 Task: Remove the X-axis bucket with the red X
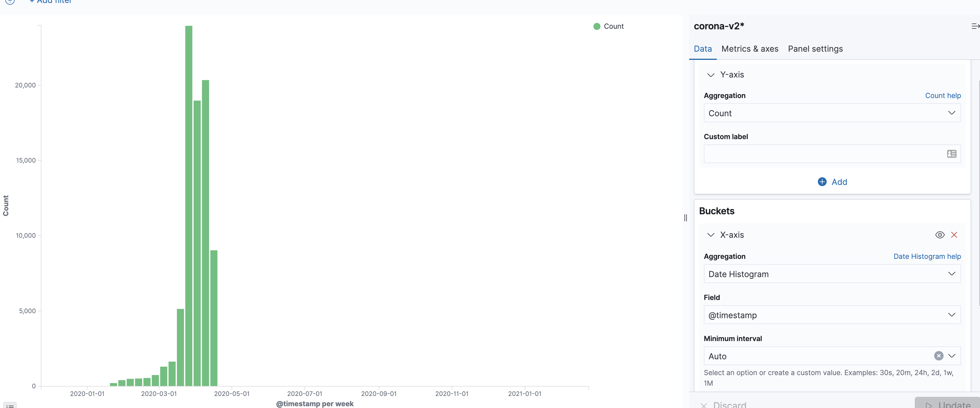[x=954, y=235]
